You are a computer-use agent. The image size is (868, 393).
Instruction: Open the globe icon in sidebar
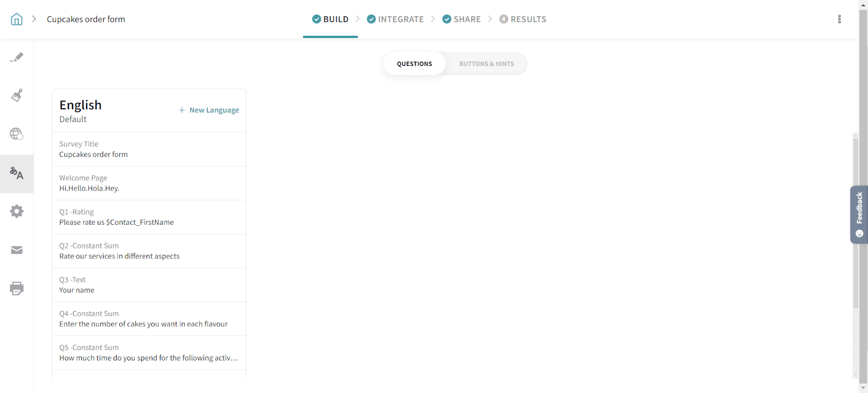17,134
